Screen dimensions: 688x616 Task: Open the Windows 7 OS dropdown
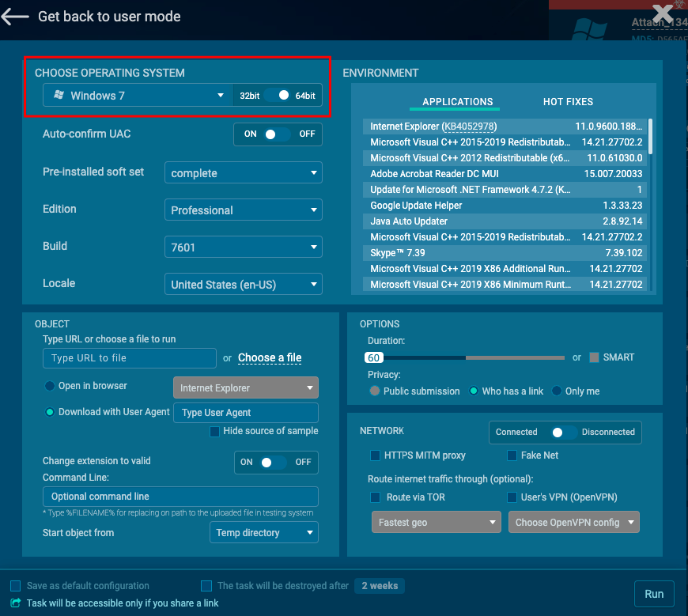coord(138,95)
